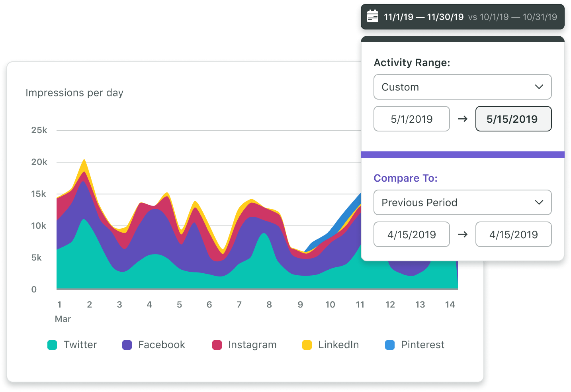Image resolution: width=571 pixels, height=392 pixels.
Task: Click the calendar icon in date bar
Action: coord(372,17)
